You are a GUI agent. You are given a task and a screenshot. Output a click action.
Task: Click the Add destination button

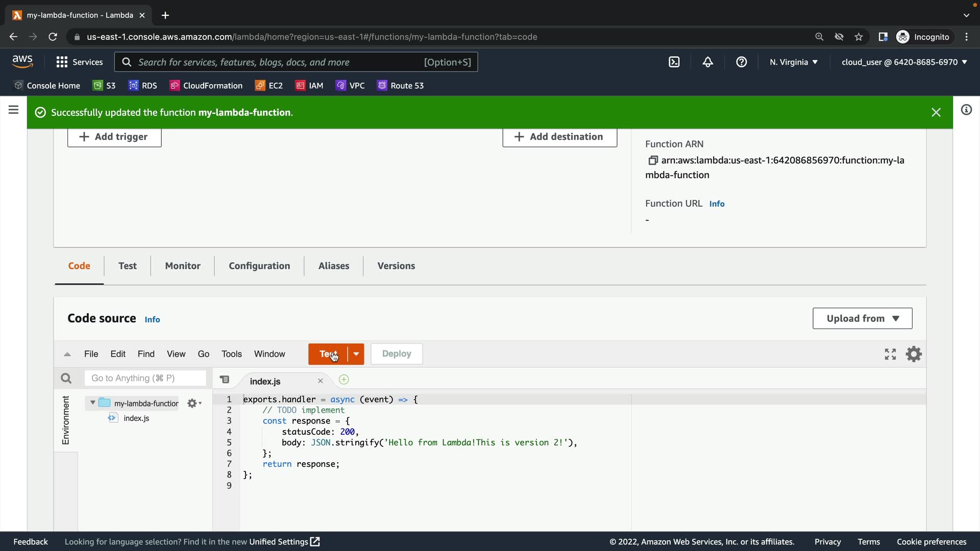tap(559, 137)
